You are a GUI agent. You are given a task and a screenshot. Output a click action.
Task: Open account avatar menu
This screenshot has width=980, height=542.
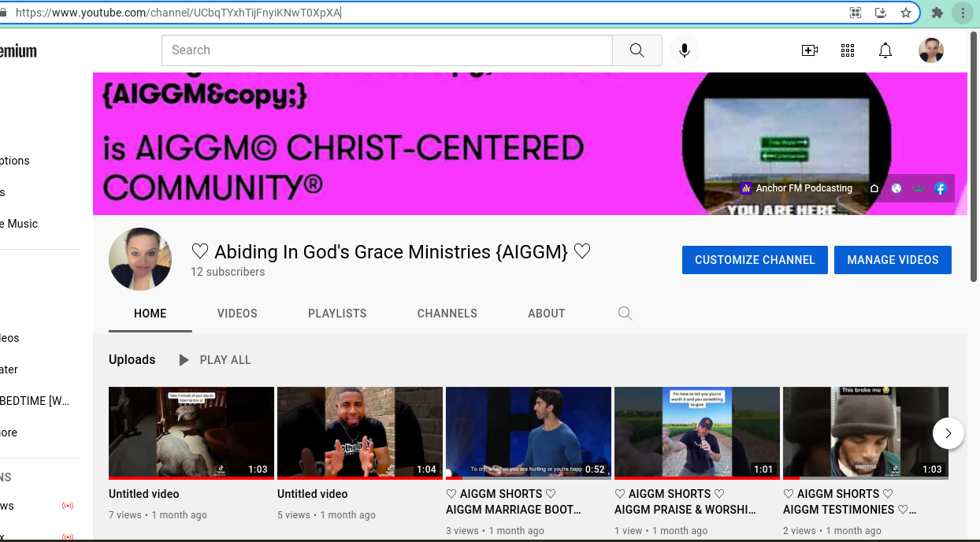[931, 50]
